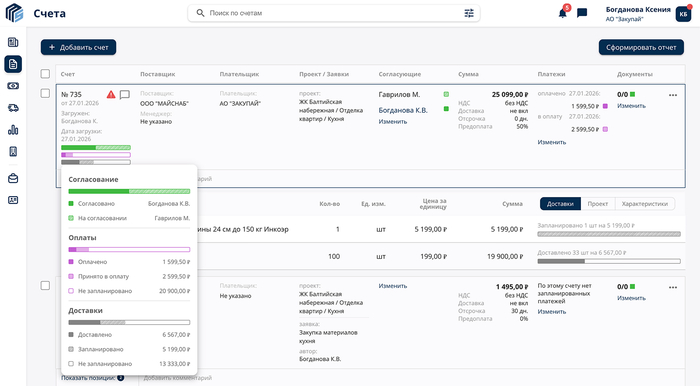Click the 19 900,00 ₽ item sum
700x386 pixels.
[505, 257]
